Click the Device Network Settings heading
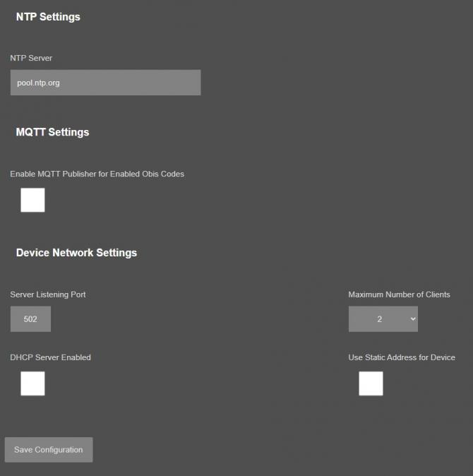The height and width of the screenshot is (476, 473). coord(76,252)
